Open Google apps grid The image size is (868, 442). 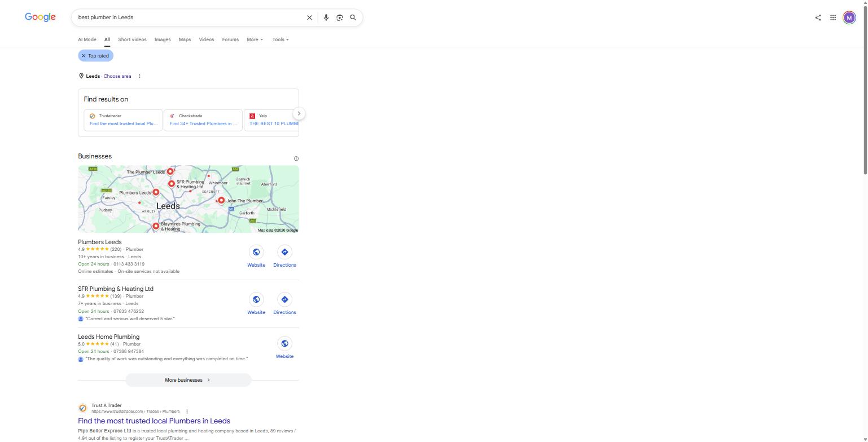coord(833,17)
